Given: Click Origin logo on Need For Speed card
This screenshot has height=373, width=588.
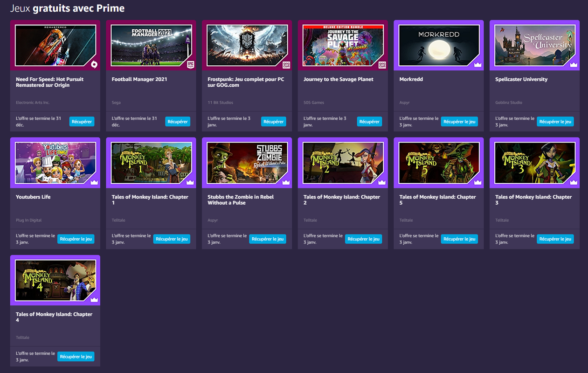Looking at the screenshot, I should pyautogui.click(x=94, y=65).
